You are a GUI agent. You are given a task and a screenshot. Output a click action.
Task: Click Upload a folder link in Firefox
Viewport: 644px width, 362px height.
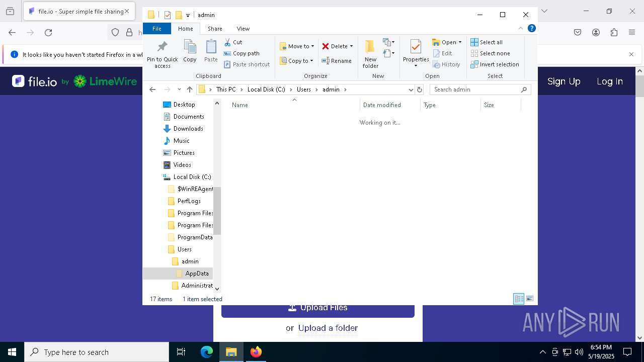[328, 328]
